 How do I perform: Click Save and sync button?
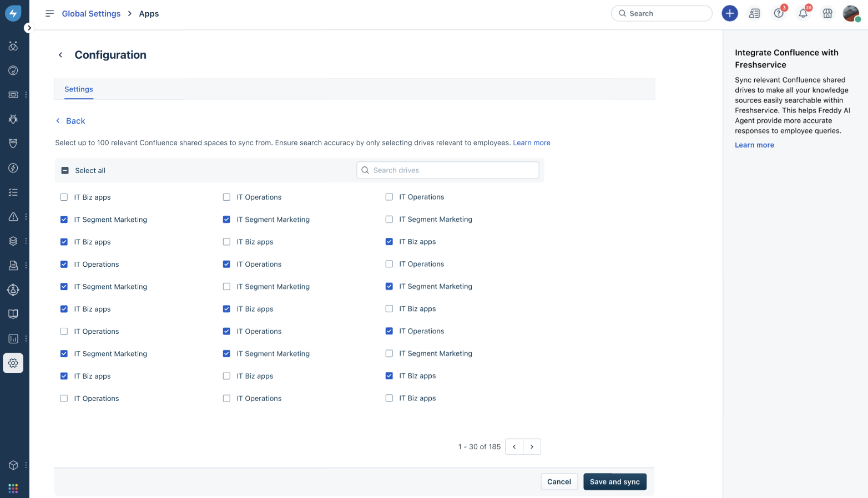click(x=615, y=482)
